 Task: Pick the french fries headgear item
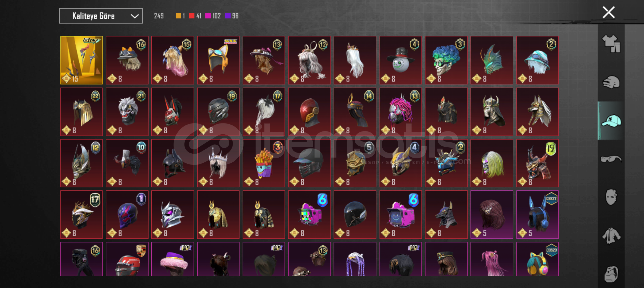coord(264,163)
